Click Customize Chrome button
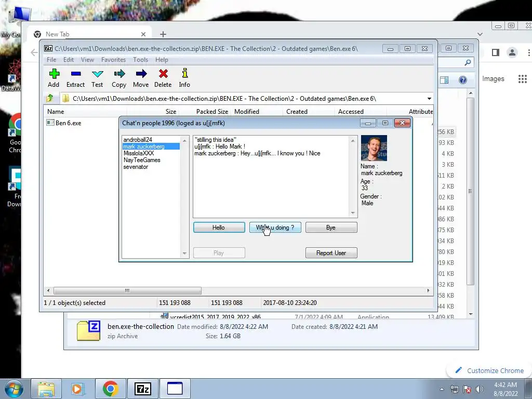The width and height of the screenshot is (532, 399). tap(490, 370)
